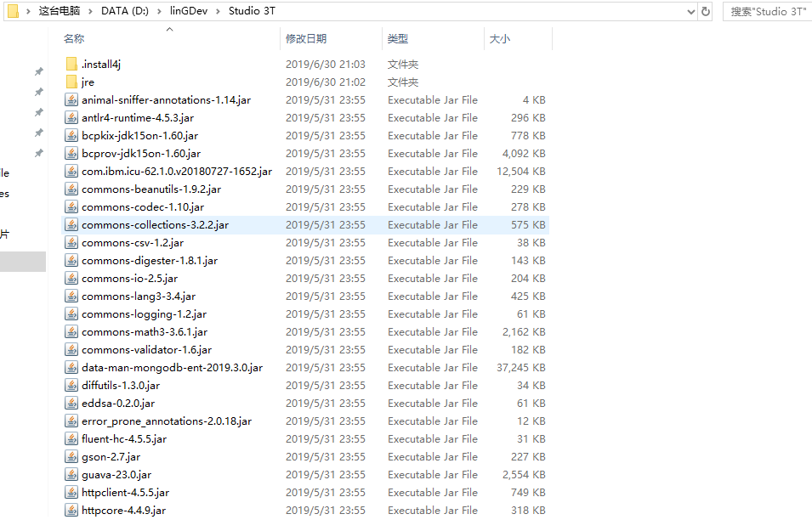
Task: Click the 2,554 KB size cell
Action: (x=524, y=475)
